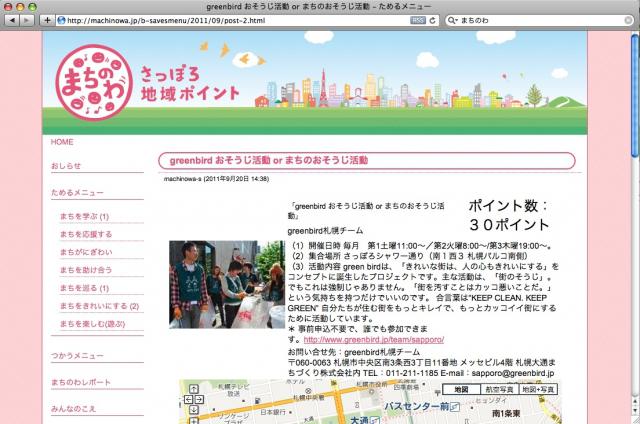The width and height of the screenshot is (640, 424).
Task: Open the まちがにぎわい category
Action: pos(86,252)
